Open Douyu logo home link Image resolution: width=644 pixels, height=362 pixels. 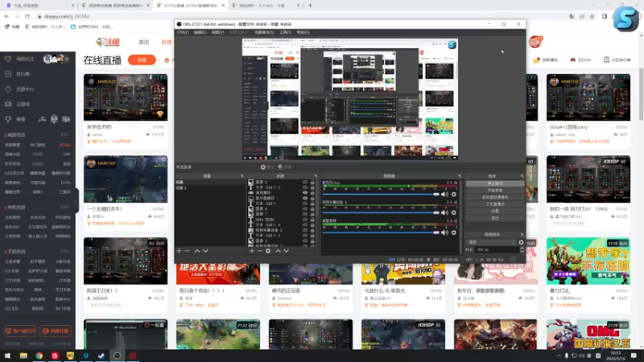coord(108,42)
